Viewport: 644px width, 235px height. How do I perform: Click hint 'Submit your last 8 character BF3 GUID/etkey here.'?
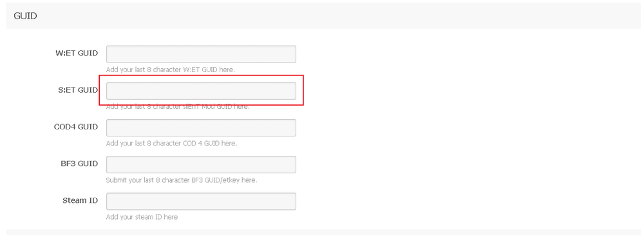[x=182, y=180]
